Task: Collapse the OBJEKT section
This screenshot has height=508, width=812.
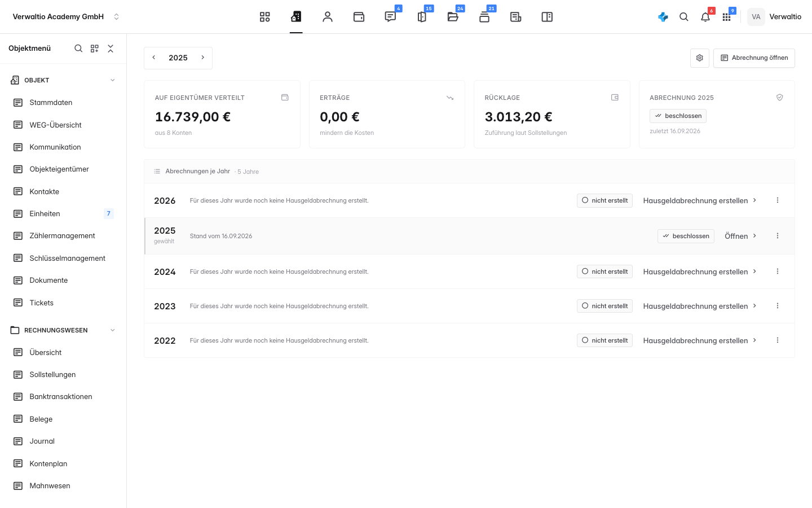Action: [x=113, y=80]
